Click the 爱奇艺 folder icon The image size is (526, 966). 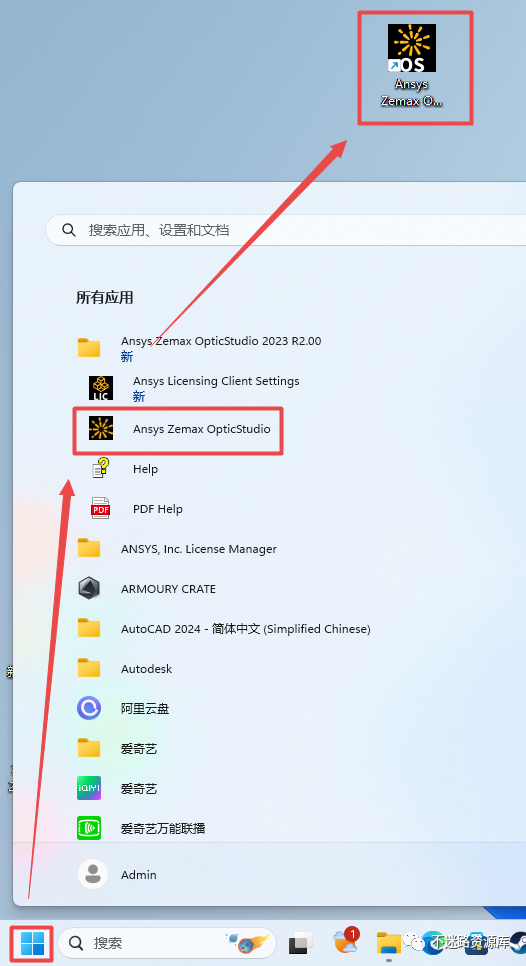click(89, 748)
